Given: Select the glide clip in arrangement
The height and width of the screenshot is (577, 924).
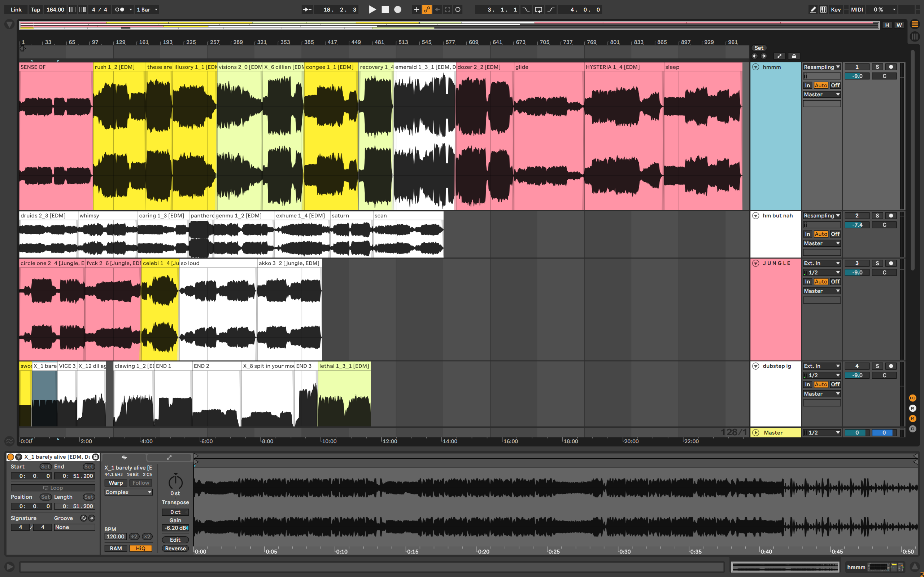Looking at the screenshot, I should [x=548, y=67].
